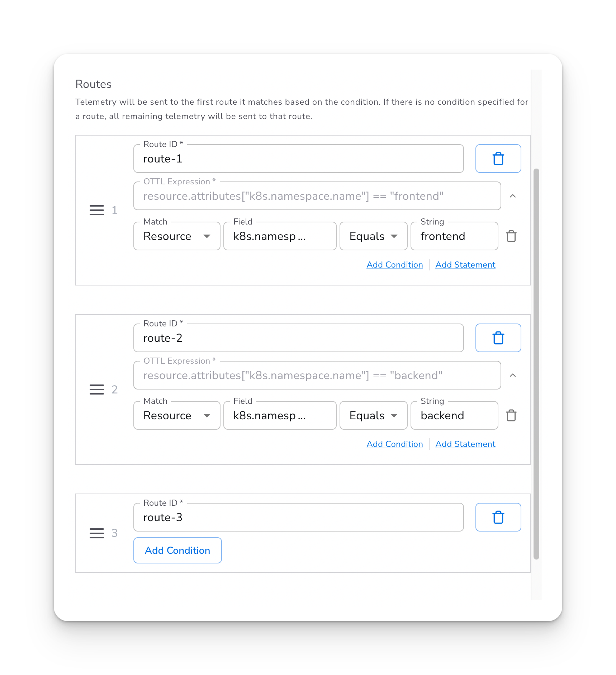Viewport: 616px width, 675px height.
Task: Open the Match dropdown in route-1
Action: 176,236
